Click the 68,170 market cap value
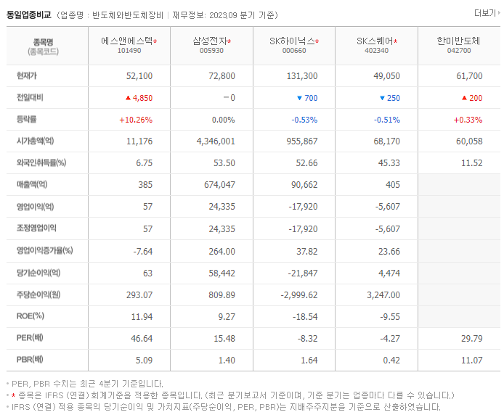The width and height of the screenshot is (504, 420). (386, 141)
